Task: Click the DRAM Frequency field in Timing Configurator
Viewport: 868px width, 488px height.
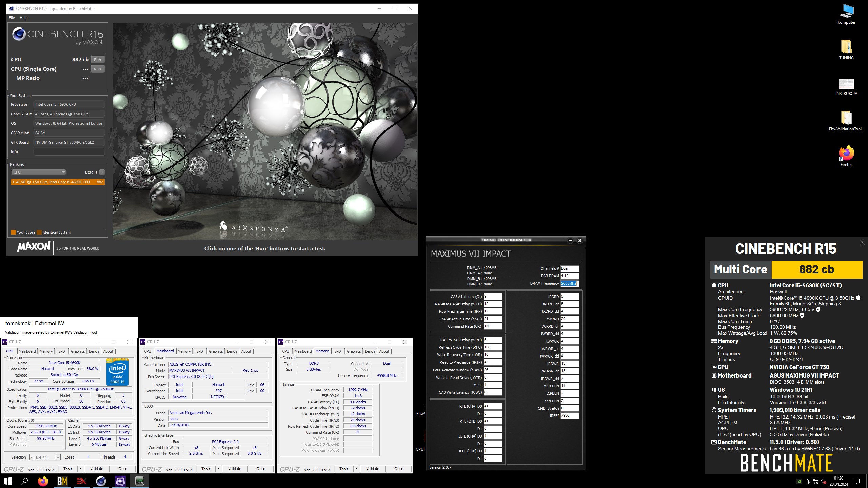Action: coord(570,283)
